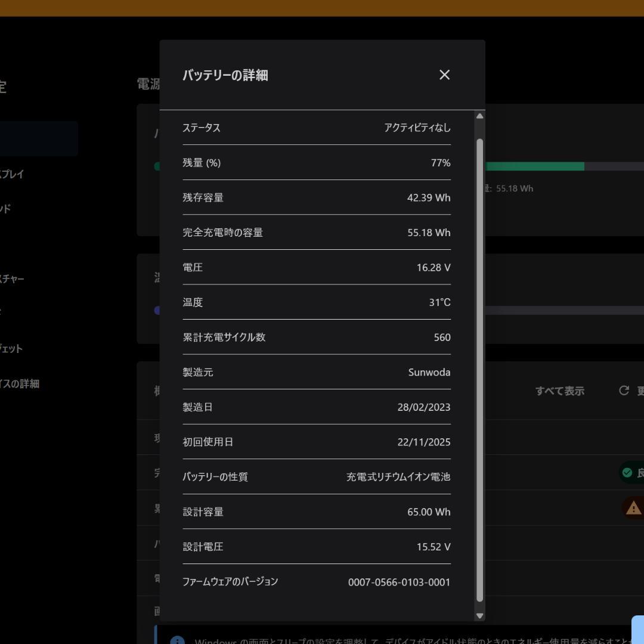Click the green battery status dot
The image size is (644, 644).
(159, 166)
